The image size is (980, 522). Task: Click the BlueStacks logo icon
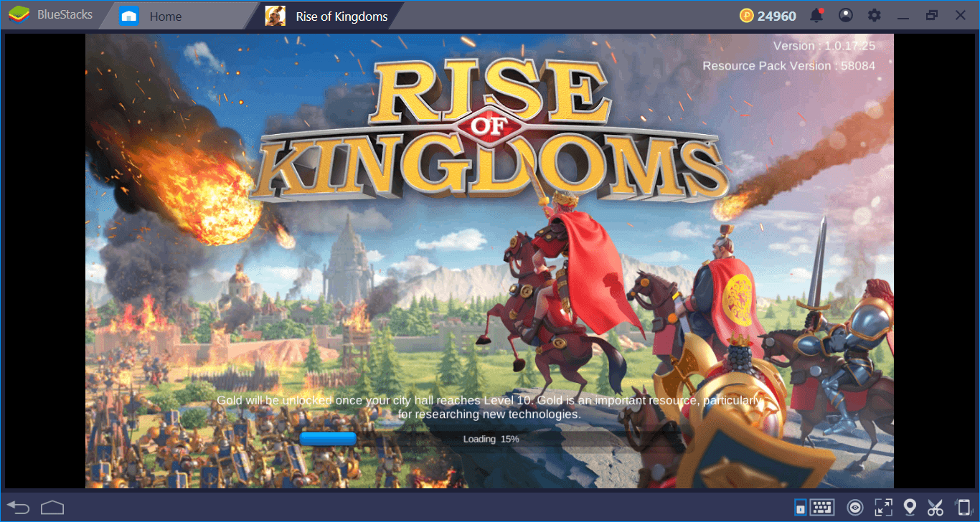17,15
